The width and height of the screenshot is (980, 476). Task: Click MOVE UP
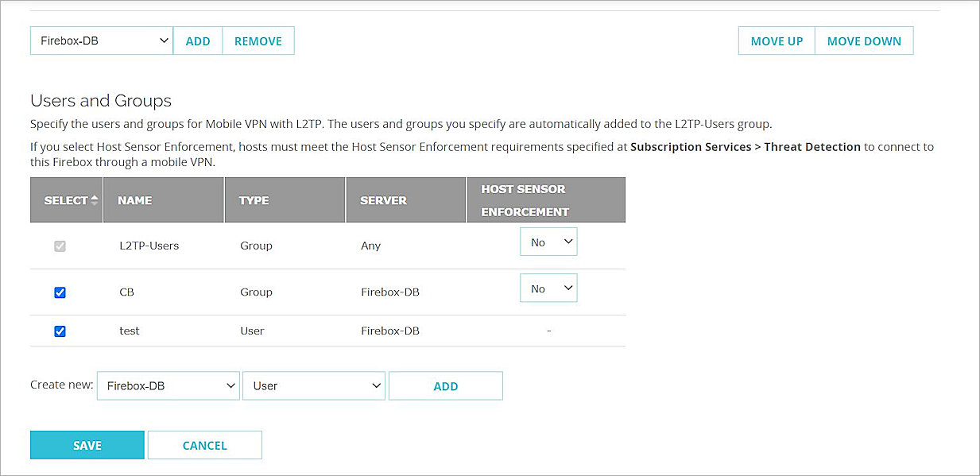click(776, 41)
